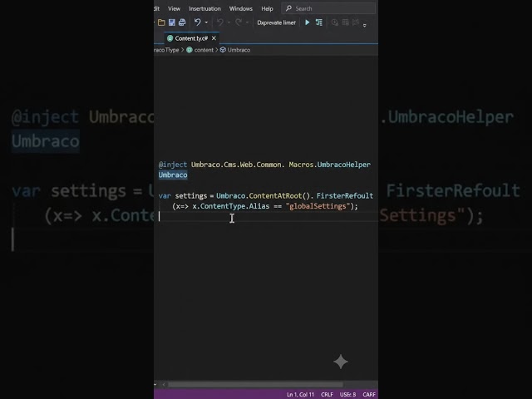
Task: Open the toolbar overflow options arrow
Action: coord(365,25)
